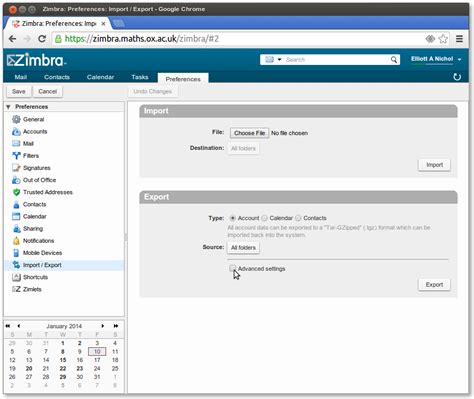
Task: Click the Notifications bell icon
Action: pos(16,241)
